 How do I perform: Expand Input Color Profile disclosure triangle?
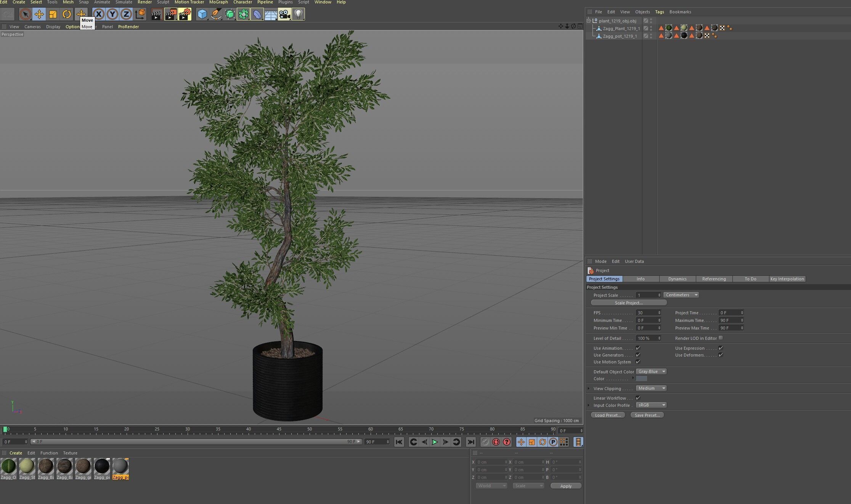click(x=589, y=405)
